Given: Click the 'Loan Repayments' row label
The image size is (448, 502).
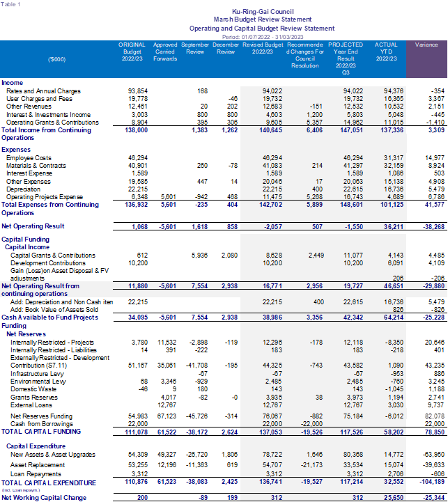Looking at the screenshot, I should pyautogui.click(x=36, y=474).
